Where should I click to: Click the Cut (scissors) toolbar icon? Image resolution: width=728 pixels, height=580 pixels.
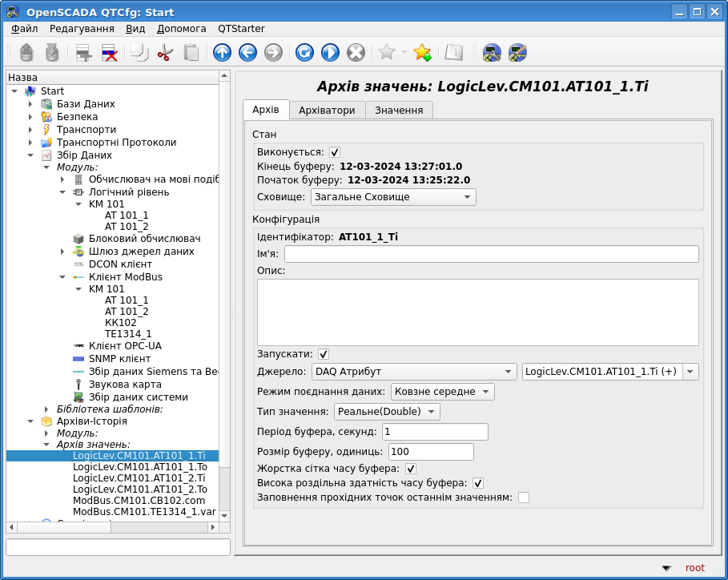click(x=165, y=53)
